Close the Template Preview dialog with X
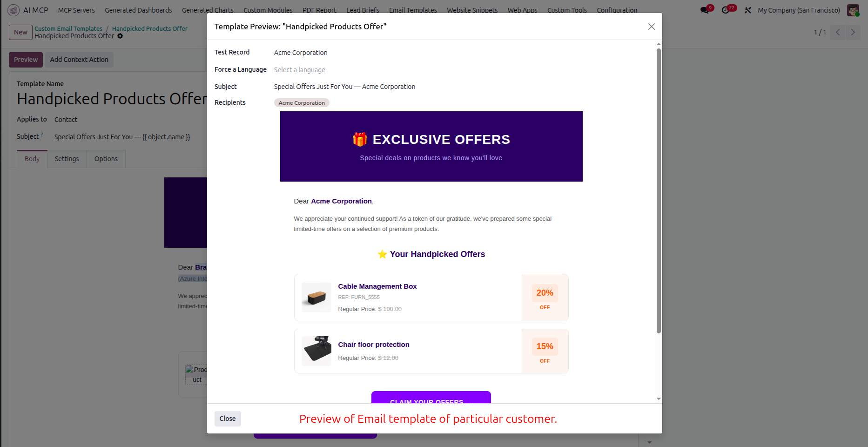This screenshot has width=868, height=447. coord(652,27)
